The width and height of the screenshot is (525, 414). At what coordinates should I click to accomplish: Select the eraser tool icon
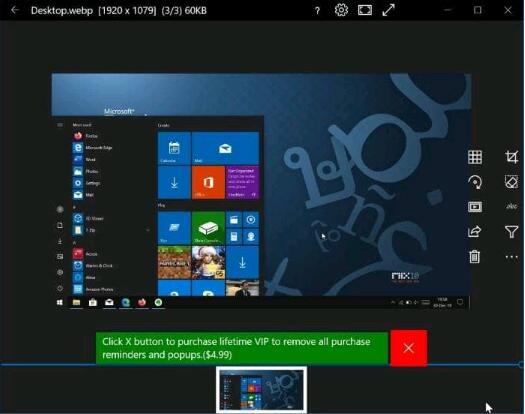coord(511,182)
